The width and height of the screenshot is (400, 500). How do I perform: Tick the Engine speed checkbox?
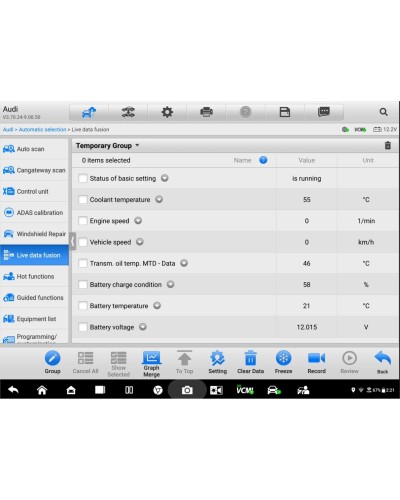83,221
